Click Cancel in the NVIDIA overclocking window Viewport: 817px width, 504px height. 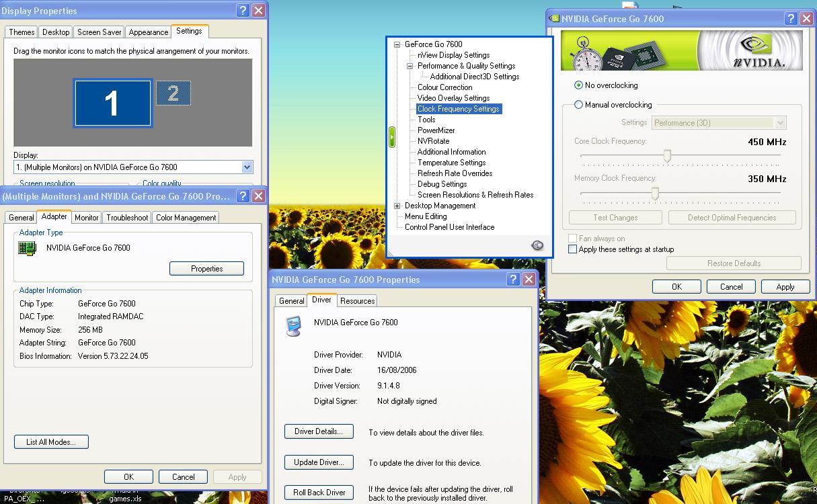731,287
